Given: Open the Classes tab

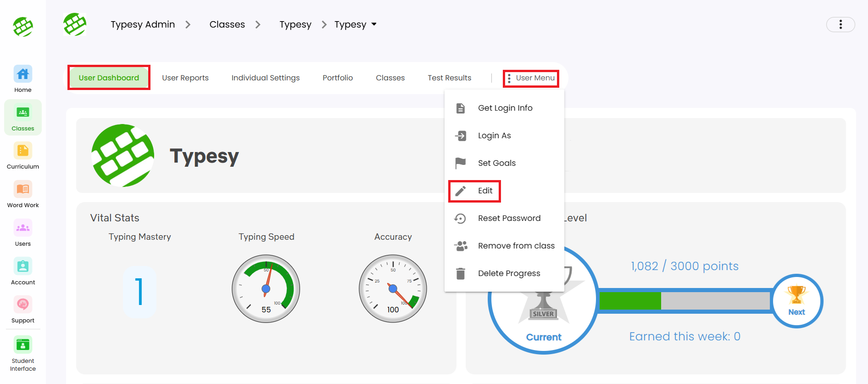Looking at the screenshot, I should (390, 78).
